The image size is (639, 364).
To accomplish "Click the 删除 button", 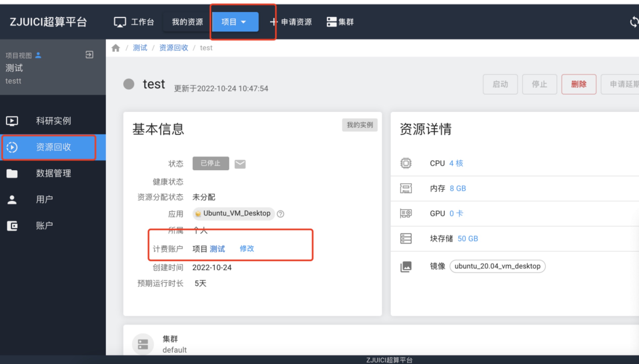I will [579, 83].
